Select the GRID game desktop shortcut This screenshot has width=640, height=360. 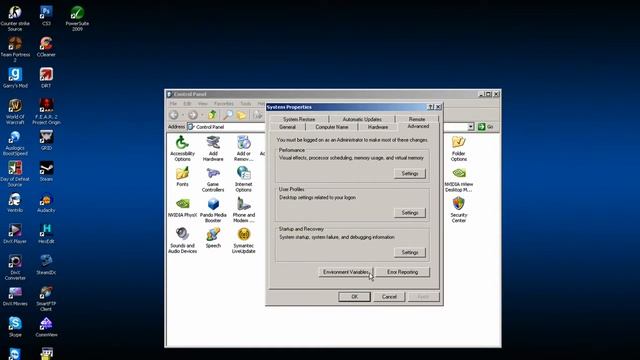tap(46, 140)
